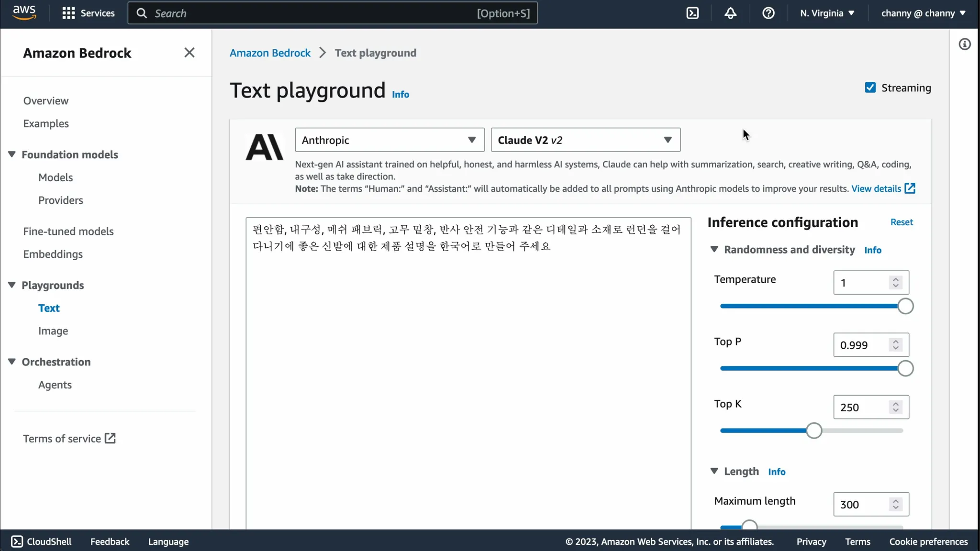This screenshot has height=551, width=980.
Task: Go to Embeddings in the sidebar
Action: (x=53, y=254)
